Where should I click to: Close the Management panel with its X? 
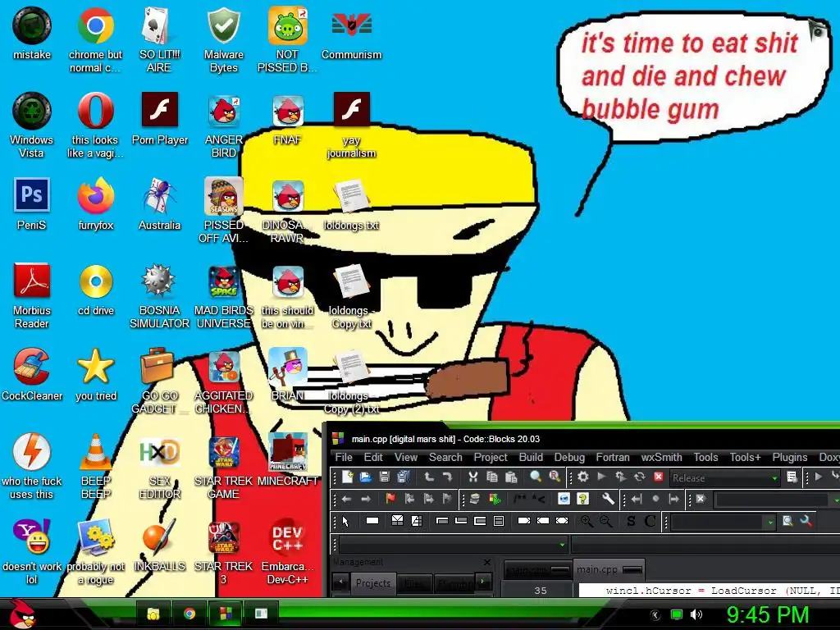(x=486, y=562)
